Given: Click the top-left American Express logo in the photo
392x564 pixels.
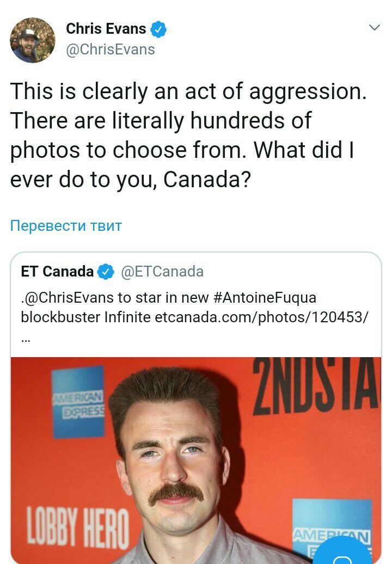Looking at the screenshot, I should point(78,402).
